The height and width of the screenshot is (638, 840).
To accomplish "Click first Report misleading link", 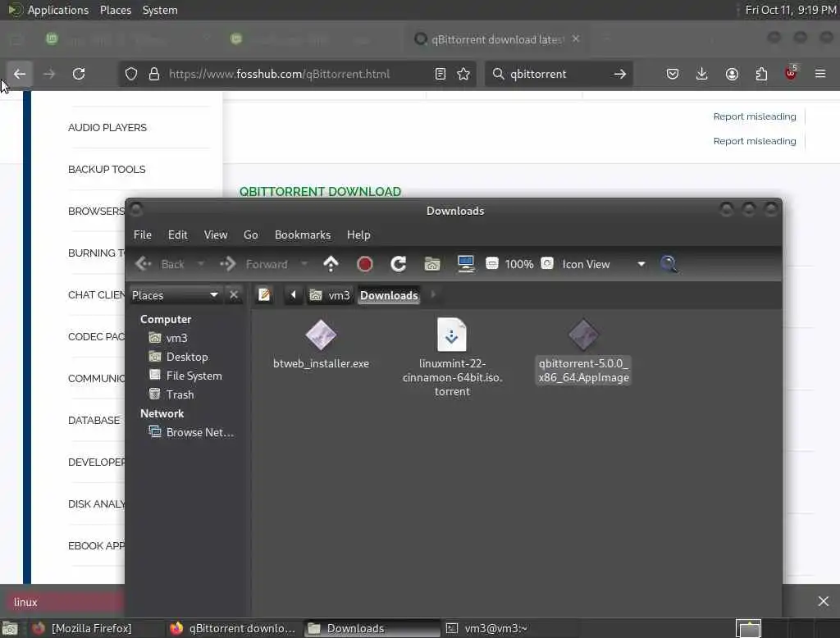I will tap(755, 116).
